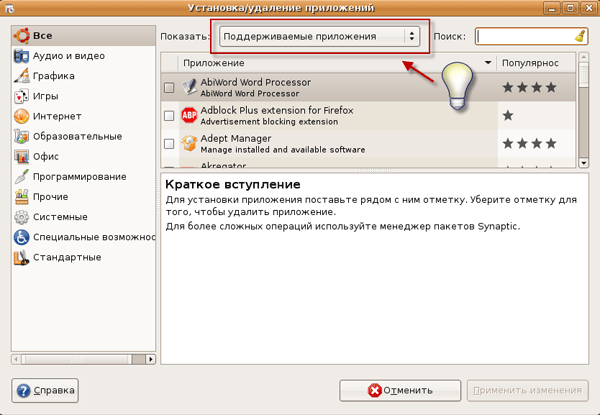Viewport: 600px width, 415px height.
Task: Open the Графика category icon
Action: click(22, 76)
